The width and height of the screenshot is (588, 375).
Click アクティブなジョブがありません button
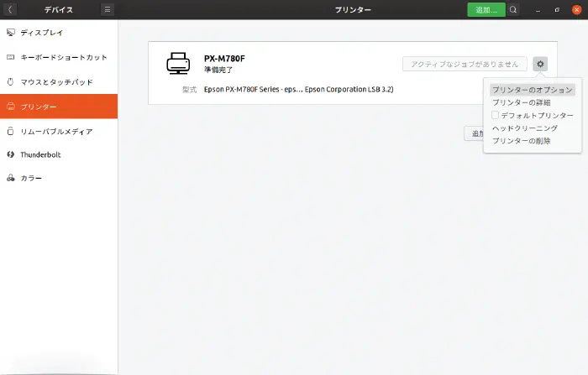pyautogui.click(x=465, y=64)
